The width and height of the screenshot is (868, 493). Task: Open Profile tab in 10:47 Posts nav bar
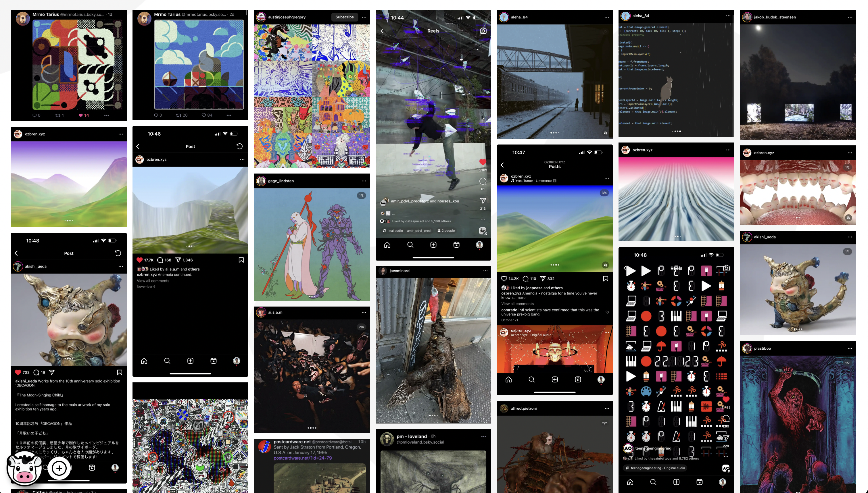(x=601, y=380)
